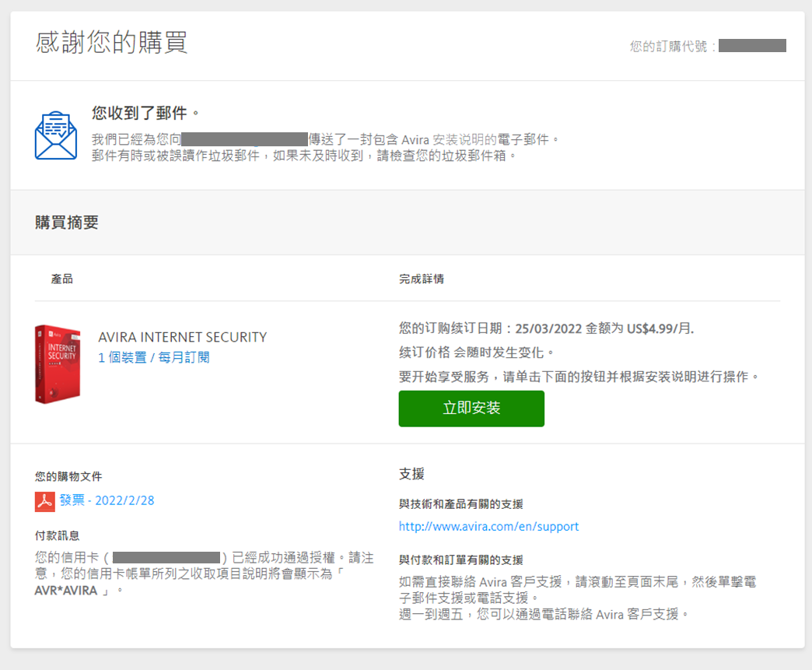Viewport: 812px width, 670px height.
Task: Click the 支援 heading
Action: [411, 474]
